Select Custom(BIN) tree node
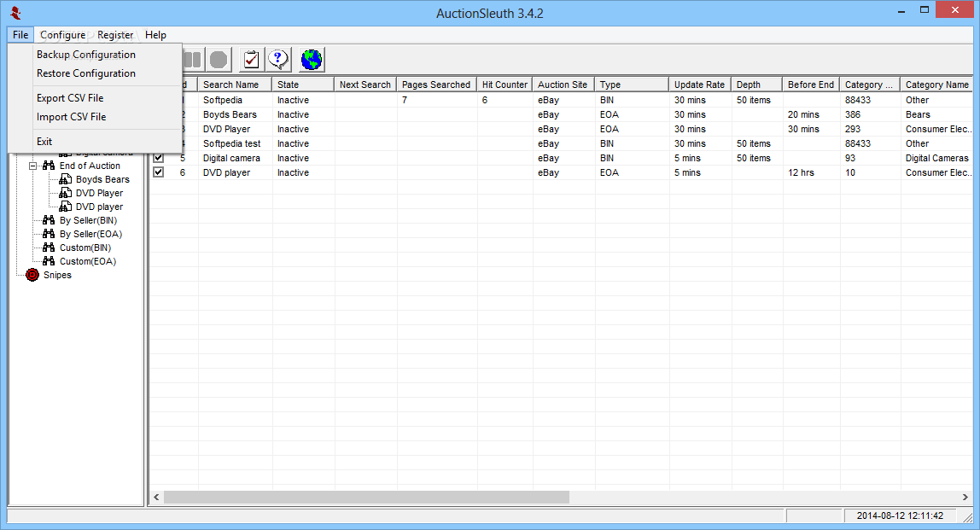The image size is (980, 530). (x=85, y=248)
